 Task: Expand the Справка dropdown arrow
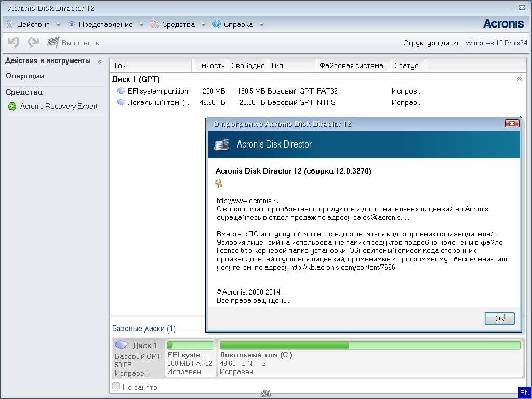click(x=261, y=24)
